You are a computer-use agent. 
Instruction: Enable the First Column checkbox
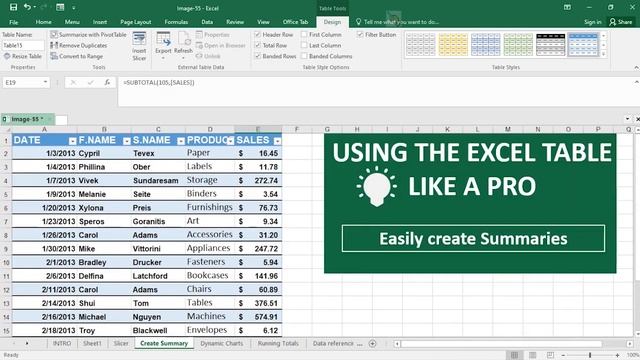click(x=304, y=35)
